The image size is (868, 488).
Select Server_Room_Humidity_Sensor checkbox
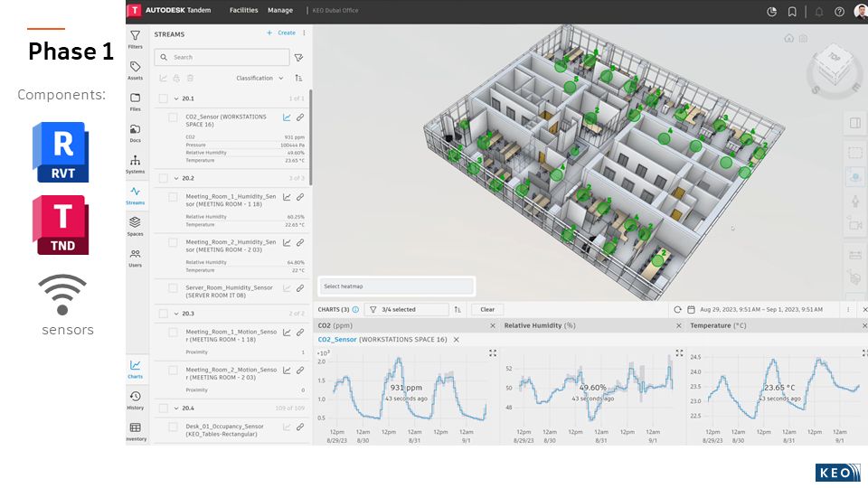pyautogui.click(x=173, y=288)
